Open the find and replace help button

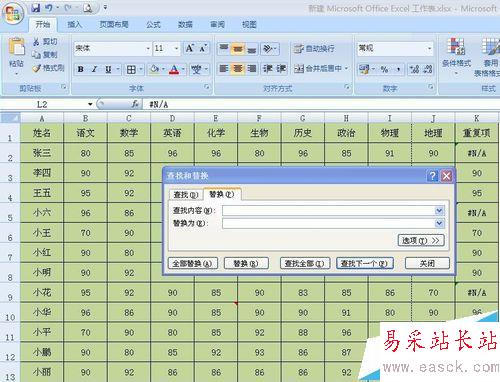[433, 176]
